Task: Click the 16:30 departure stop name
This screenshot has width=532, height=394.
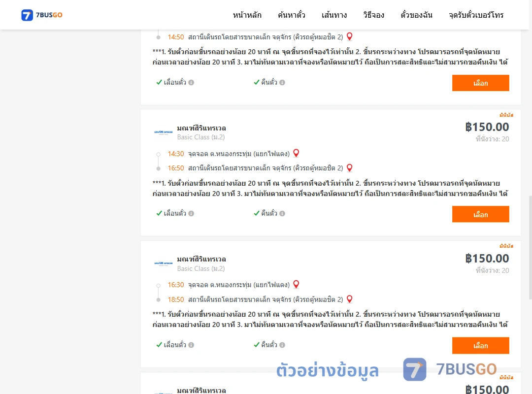Action: tap(239, 285)
